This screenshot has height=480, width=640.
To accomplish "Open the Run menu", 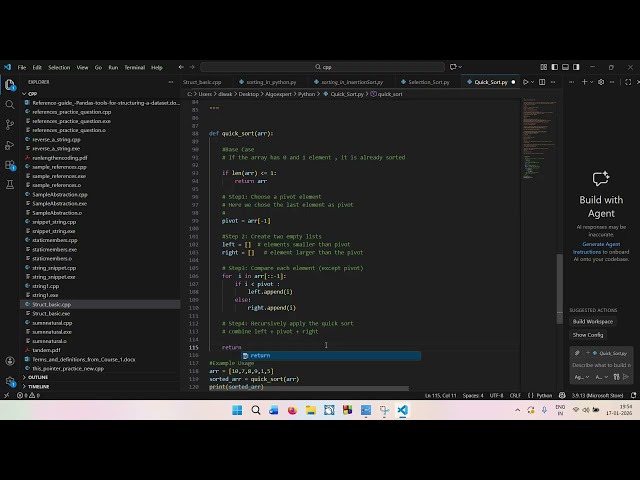I will click(x=113, y=67).
